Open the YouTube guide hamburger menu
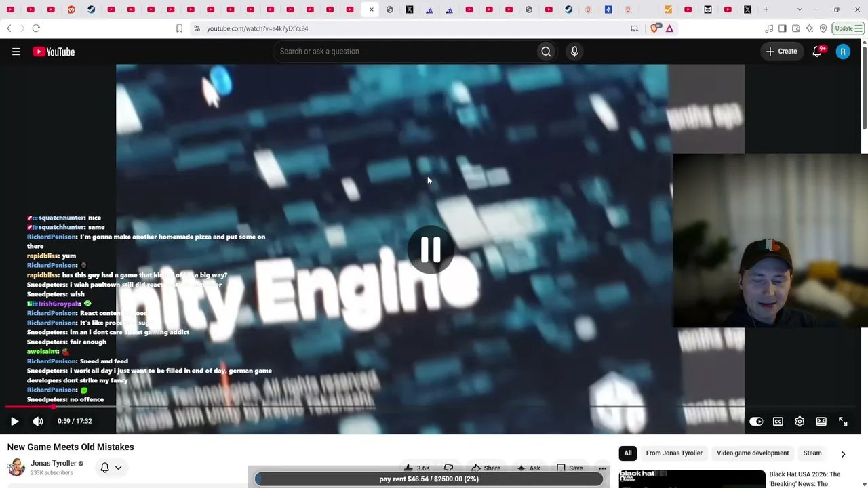 (x=16, y=52)
